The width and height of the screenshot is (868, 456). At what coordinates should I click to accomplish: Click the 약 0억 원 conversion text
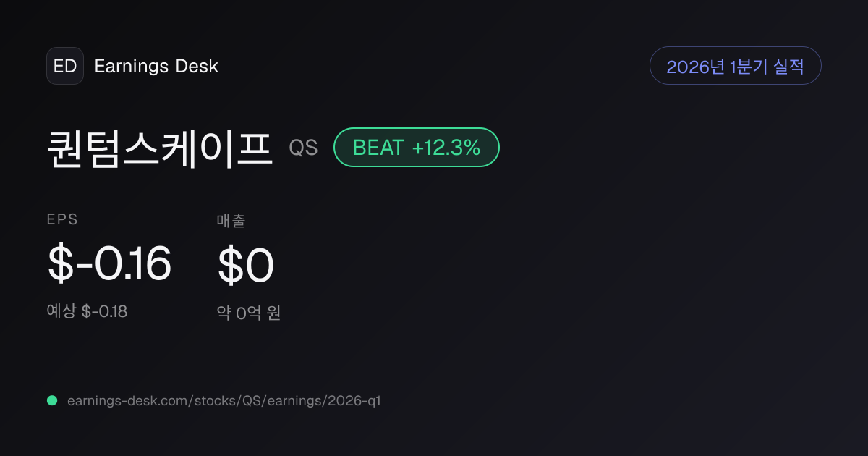(249, 313)
